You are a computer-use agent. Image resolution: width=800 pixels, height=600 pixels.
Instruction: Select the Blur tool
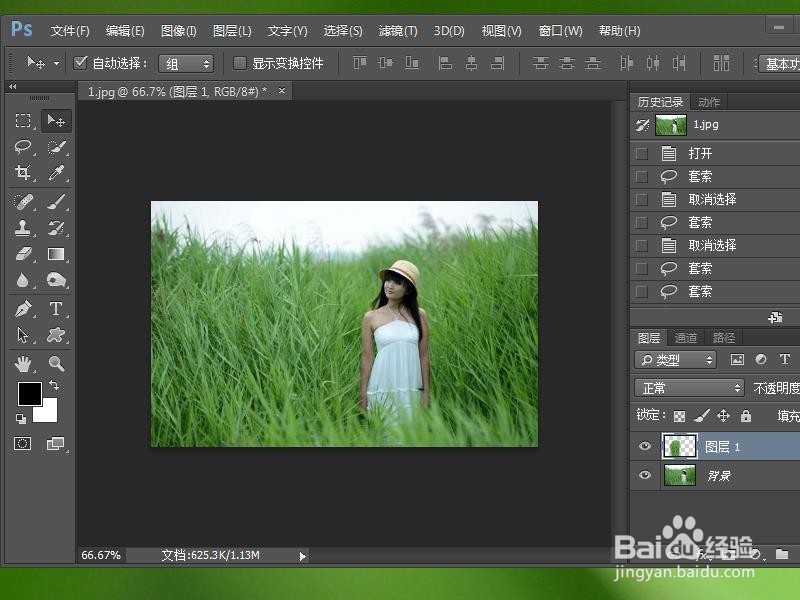pos(22,280)
